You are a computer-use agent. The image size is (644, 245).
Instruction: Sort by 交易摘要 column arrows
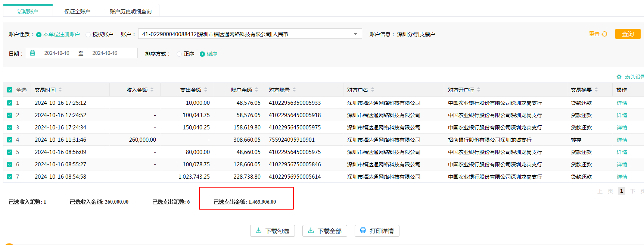click(x=596, y=89)
